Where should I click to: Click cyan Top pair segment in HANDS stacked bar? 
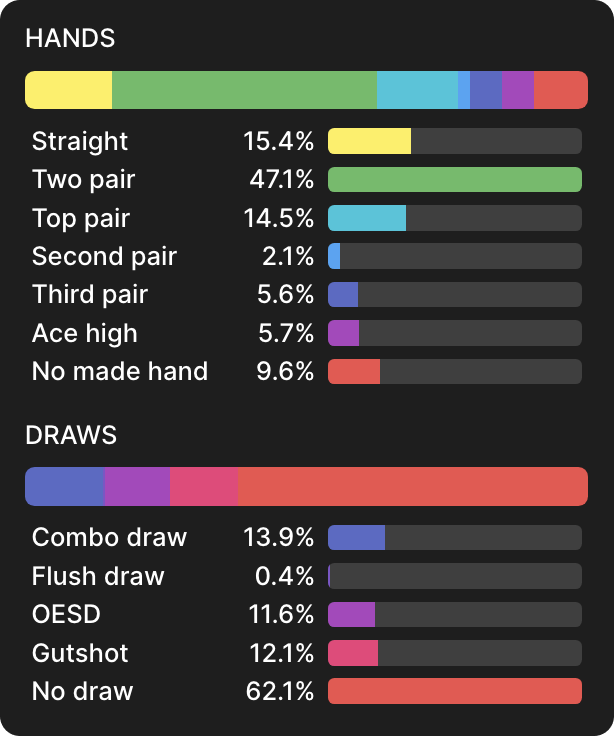click(x=417, y=90)
